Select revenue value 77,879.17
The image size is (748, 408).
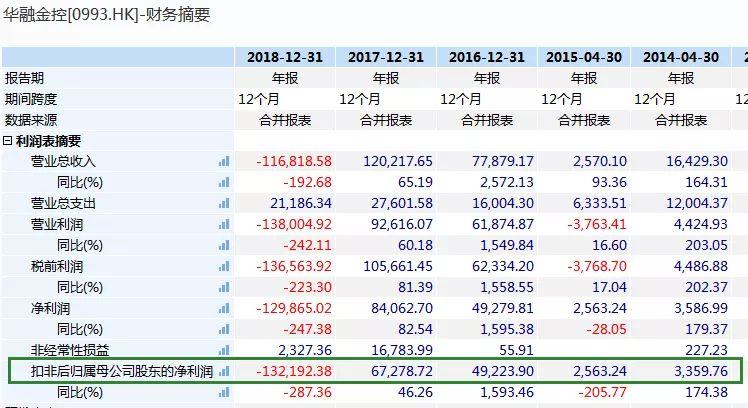coord(503,161)
